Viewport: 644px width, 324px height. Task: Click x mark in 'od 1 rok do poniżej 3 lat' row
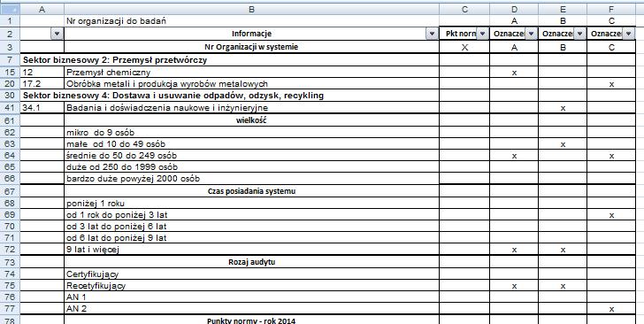pyautogui.click(x=611, y=215)
